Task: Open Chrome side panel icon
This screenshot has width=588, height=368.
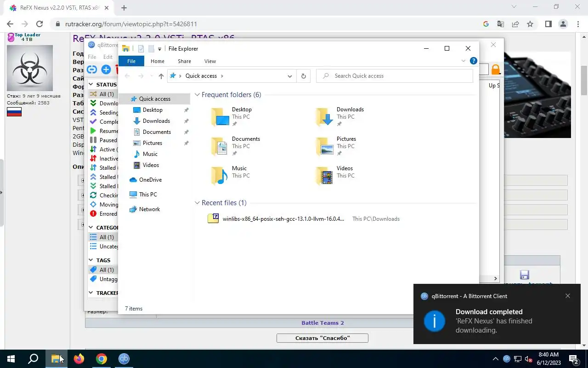Action: [x=548, y=24]
